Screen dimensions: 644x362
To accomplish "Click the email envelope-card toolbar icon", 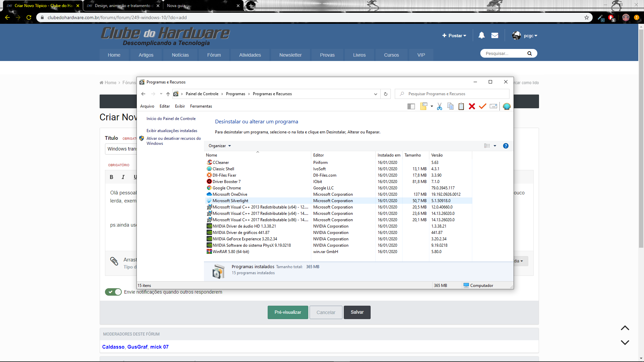I will coord(493,107).
